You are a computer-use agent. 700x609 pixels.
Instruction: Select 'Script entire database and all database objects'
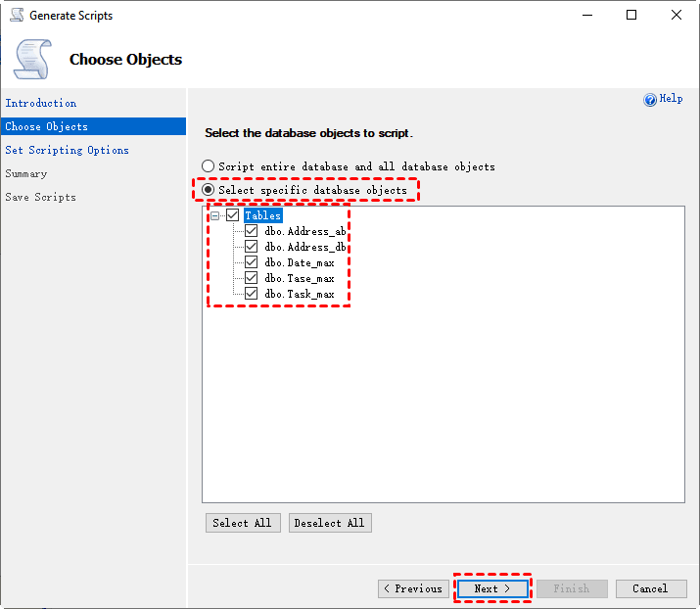tap(208, 166)
